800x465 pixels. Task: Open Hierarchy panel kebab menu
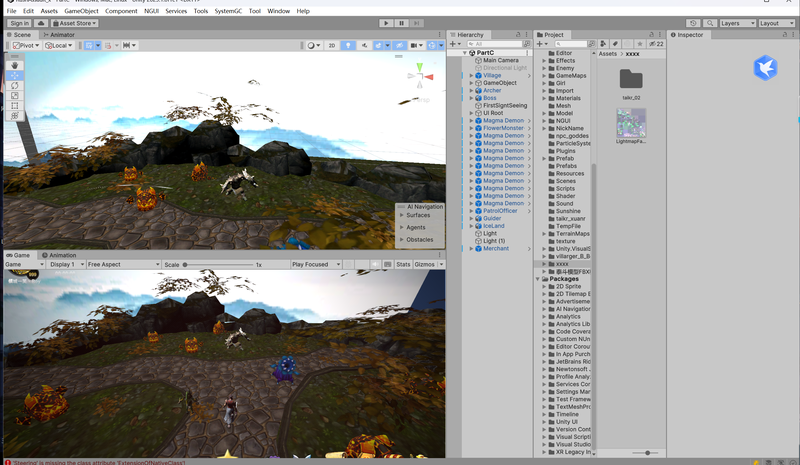click(x=527, y=35)
